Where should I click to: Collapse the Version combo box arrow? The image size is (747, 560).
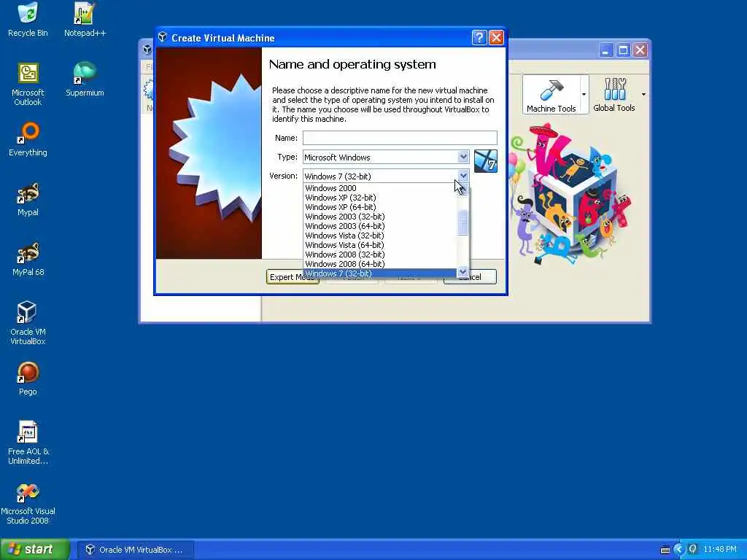click(463, 176)
